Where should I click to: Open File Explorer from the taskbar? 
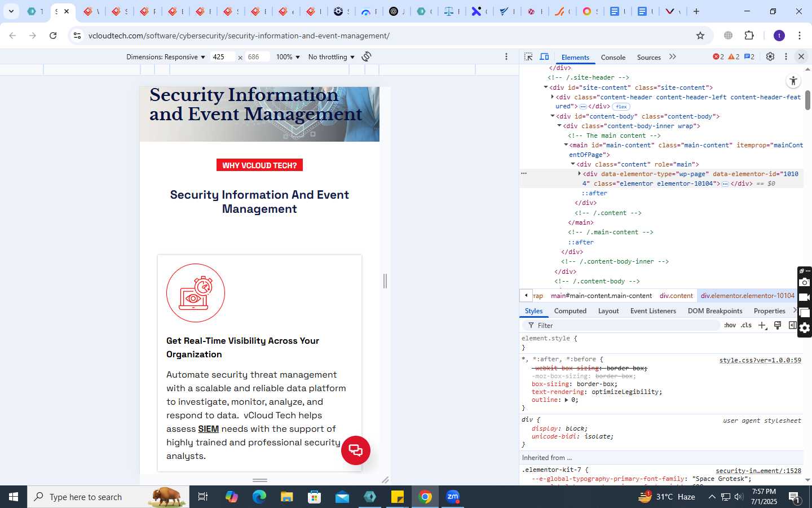(287, 497)
